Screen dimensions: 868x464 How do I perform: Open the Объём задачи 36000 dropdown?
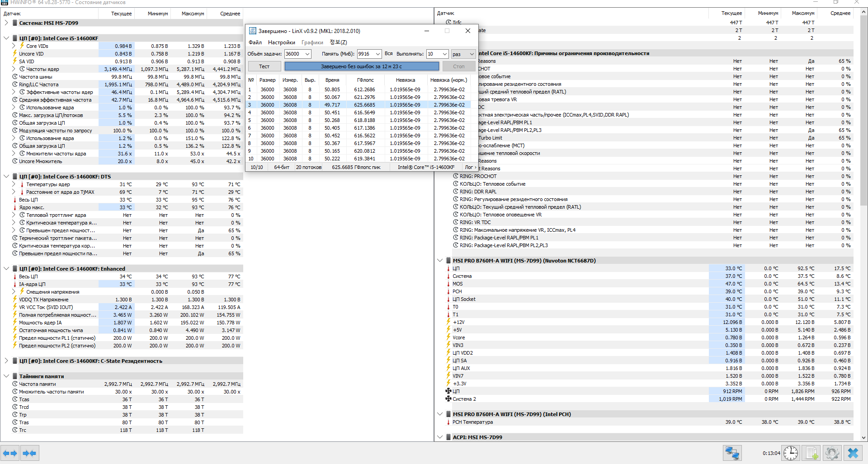307,54
